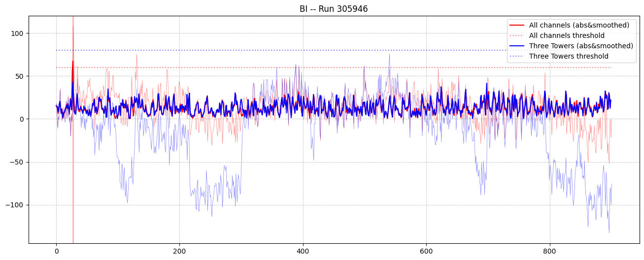
Task: Click the y-axis tick label −100
Action: tap(16, 205)
